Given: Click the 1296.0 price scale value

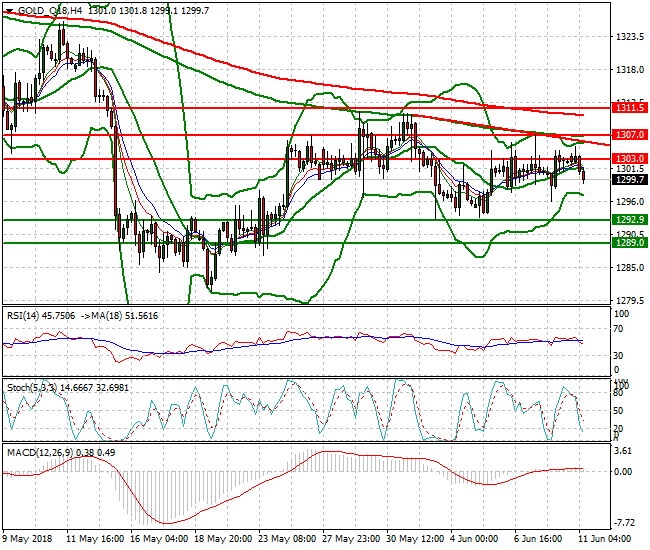Looking at the screenshot, I should click(x=630, y=202).
